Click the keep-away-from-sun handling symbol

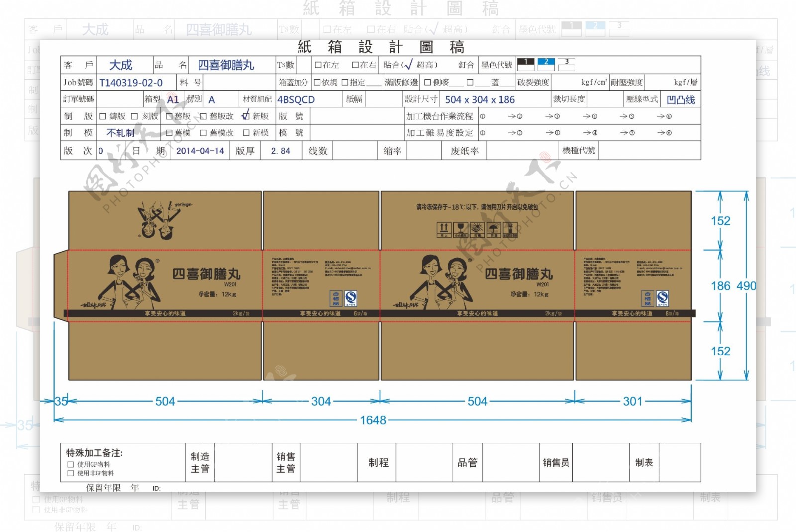coord(477,230)
